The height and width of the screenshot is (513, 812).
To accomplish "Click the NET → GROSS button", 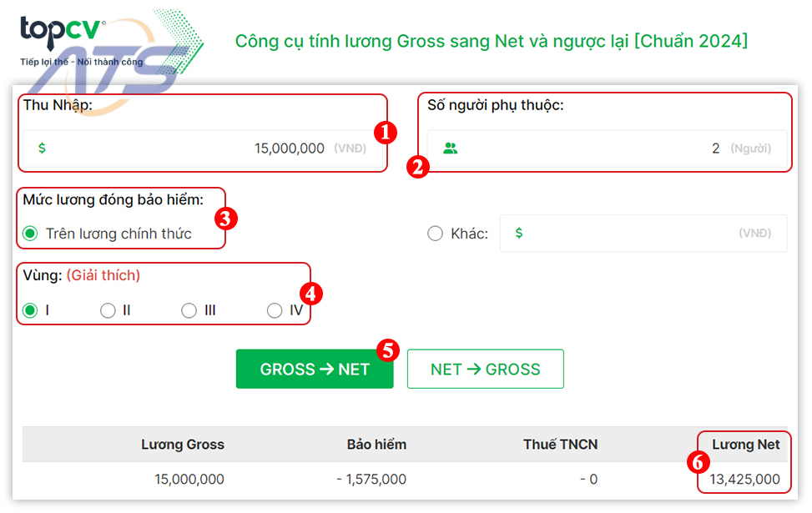I will tap(485, 368).
